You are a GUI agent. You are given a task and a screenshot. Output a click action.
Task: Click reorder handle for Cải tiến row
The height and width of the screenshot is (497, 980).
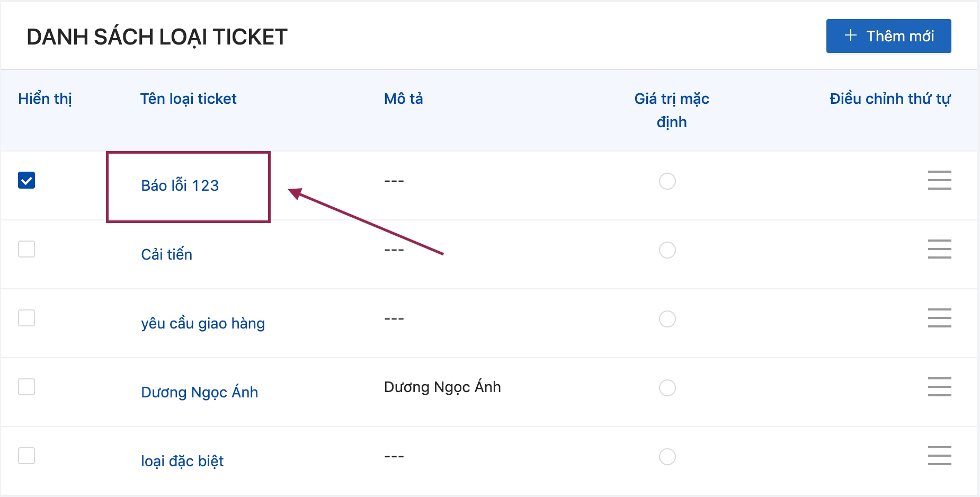click(939, 249)
